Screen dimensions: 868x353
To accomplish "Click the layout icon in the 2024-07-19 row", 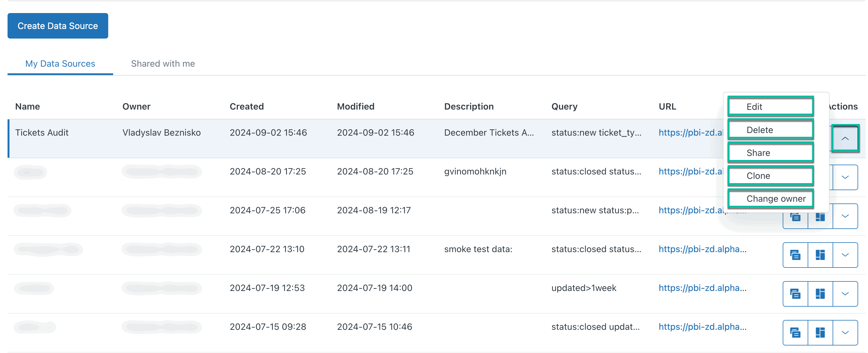I will [820, 293].
